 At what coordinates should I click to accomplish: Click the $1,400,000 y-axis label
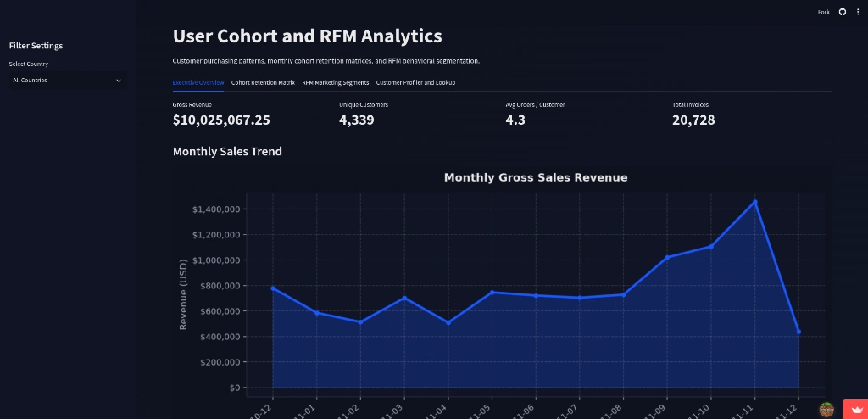click(216, 209)
